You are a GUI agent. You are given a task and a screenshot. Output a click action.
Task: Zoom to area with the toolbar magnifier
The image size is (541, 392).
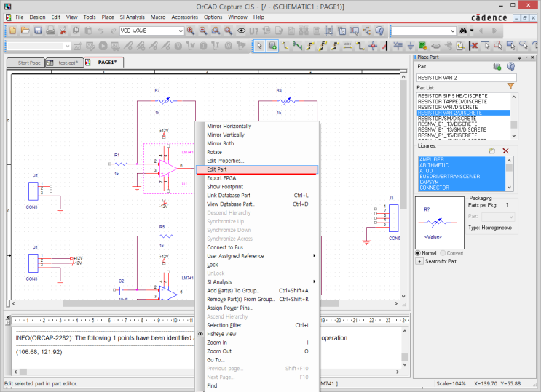[216, 31]
